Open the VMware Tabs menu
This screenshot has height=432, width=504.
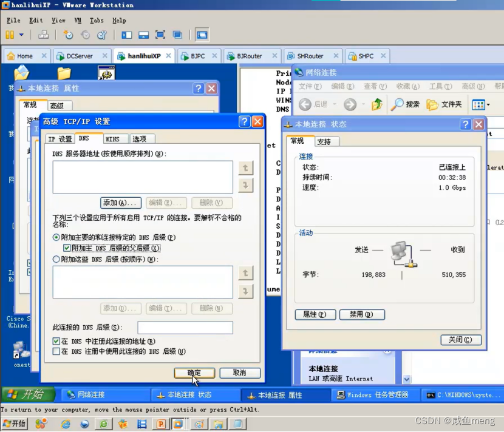(97, 20)
